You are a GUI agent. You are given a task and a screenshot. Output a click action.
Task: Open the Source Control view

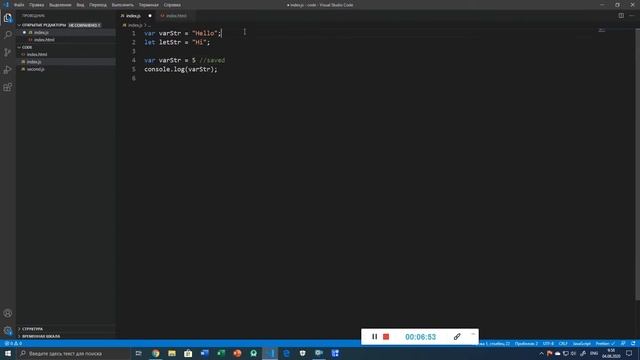pos(8,52)
